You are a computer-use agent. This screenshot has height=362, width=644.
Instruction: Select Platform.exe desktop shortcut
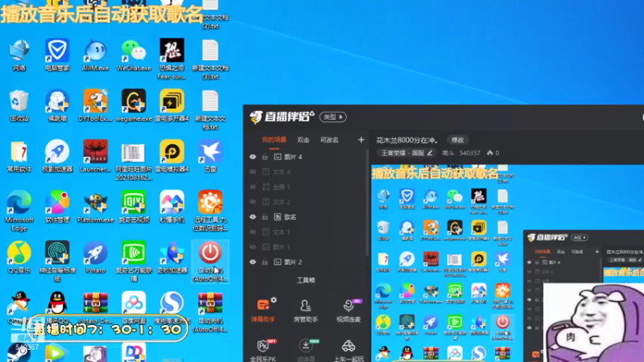95,207
